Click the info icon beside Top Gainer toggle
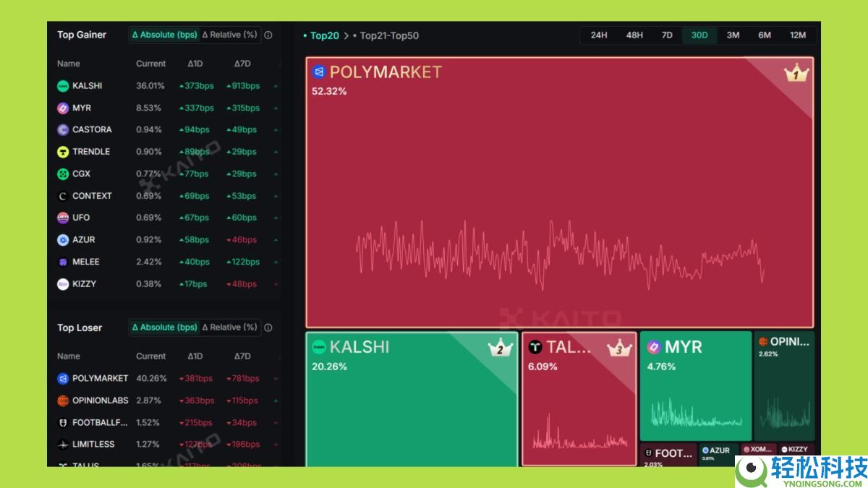 pyautogui.click(x=268, y=35)
